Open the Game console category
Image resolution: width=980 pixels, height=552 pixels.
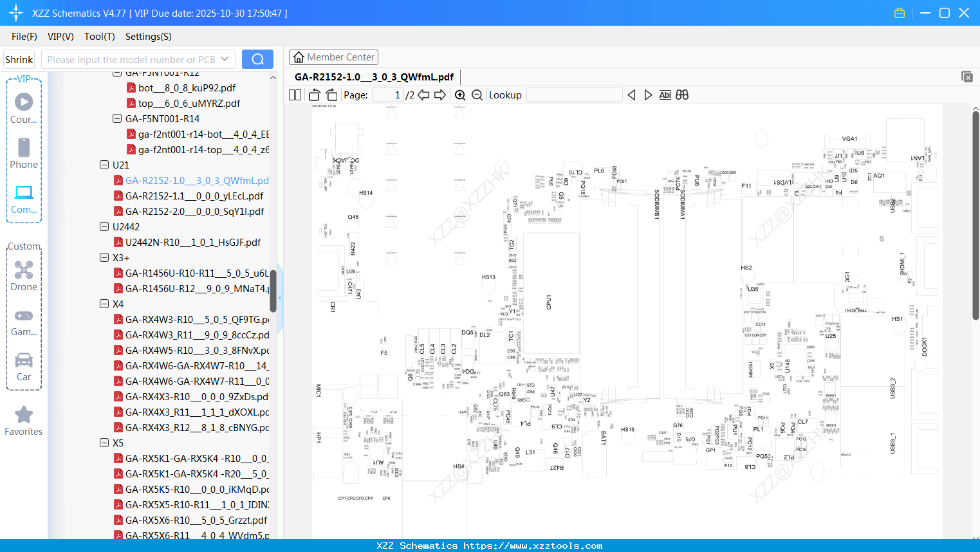24,322
